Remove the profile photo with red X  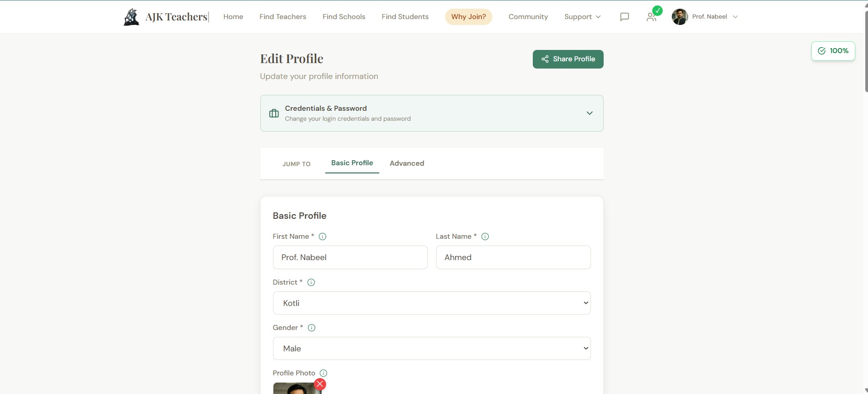[320, 384]
